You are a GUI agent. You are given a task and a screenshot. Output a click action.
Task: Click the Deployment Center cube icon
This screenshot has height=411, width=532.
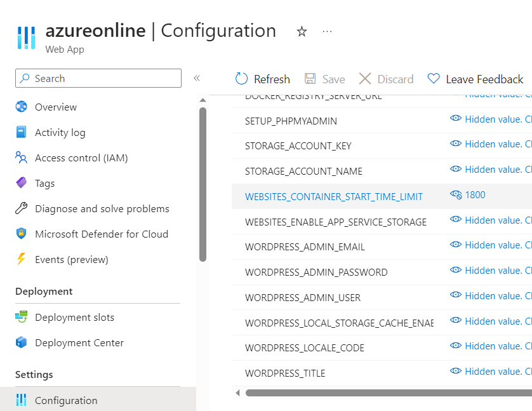coord(21,342)
